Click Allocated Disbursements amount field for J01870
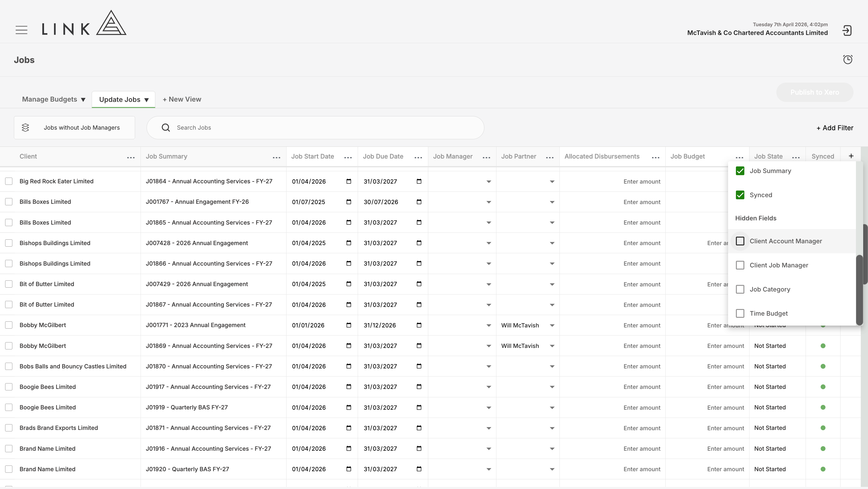 click(612, 366)
